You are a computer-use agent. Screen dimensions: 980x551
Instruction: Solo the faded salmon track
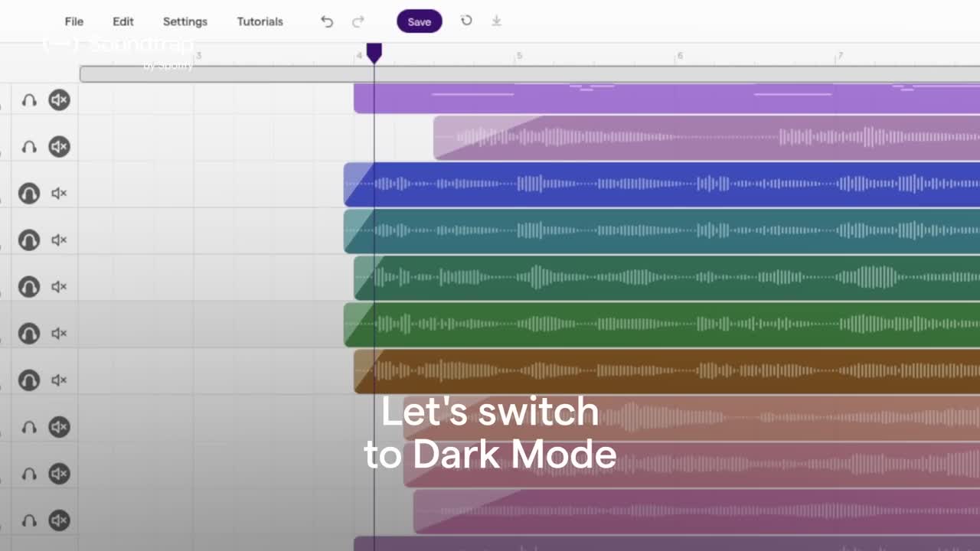[29, 427]
